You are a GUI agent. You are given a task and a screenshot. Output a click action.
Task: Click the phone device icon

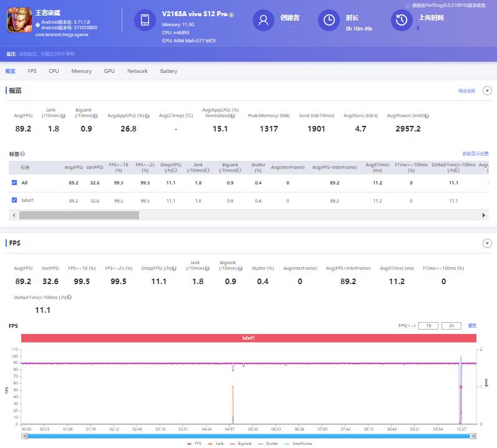145,21
